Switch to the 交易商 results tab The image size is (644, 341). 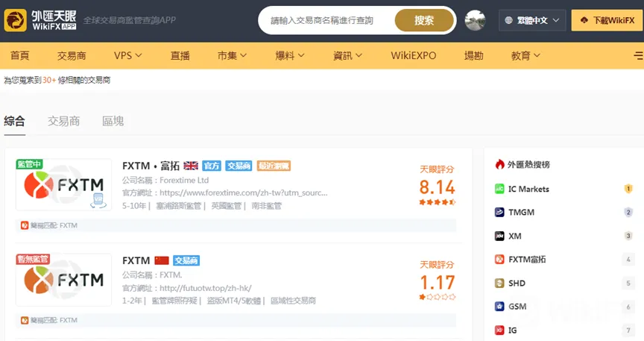tap(63, 121)
